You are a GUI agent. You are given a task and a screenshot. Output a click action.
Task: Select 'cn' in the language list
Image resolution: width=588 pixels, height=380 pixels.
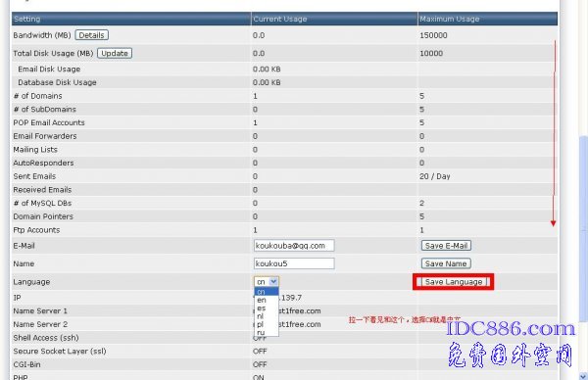point(267,292)
